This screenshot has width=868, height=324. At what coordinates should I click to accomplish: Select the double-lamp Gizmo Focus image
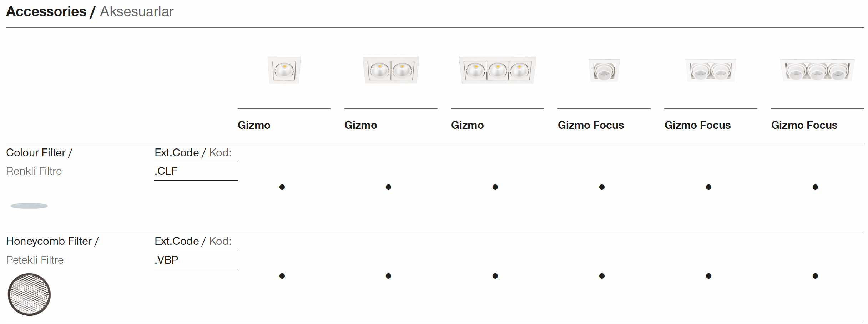711,71
